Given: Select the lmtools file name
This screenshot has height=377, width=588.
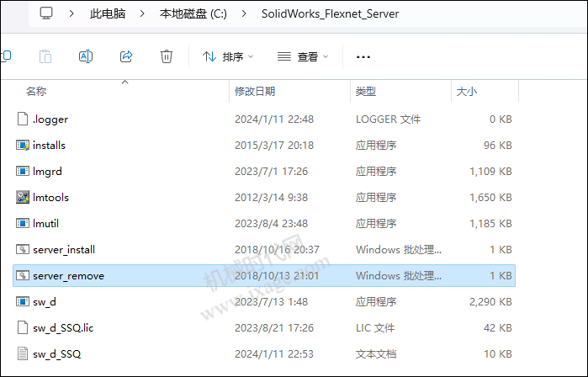Looking at the screenshot, I should (50, 197).
